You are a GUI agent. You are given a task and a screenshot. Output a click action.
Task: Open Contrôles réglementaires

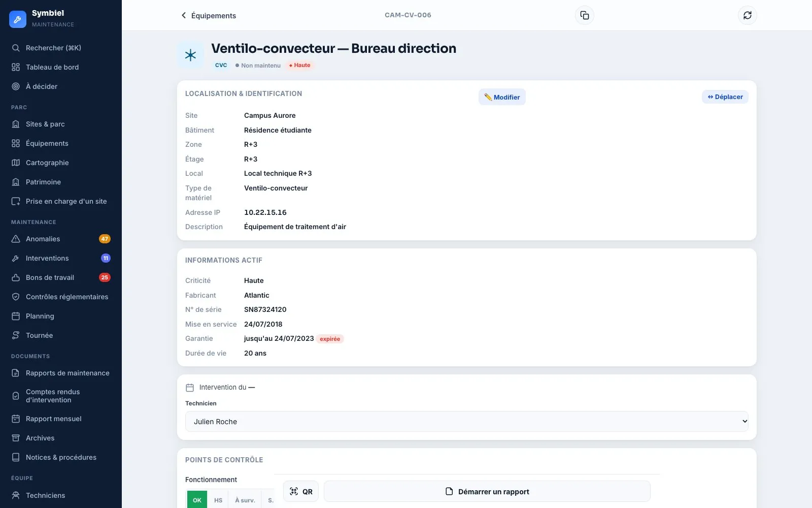[x=61, y=297]
